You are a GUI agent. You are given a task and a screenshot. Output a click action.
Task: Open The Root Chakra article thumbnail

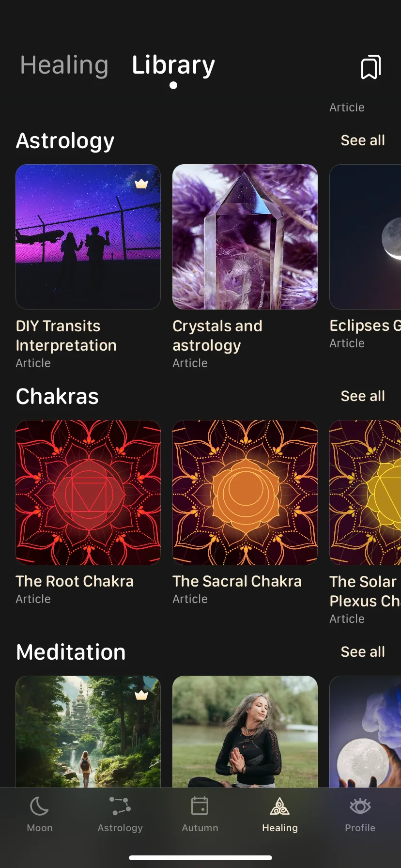tap(88, 493)
